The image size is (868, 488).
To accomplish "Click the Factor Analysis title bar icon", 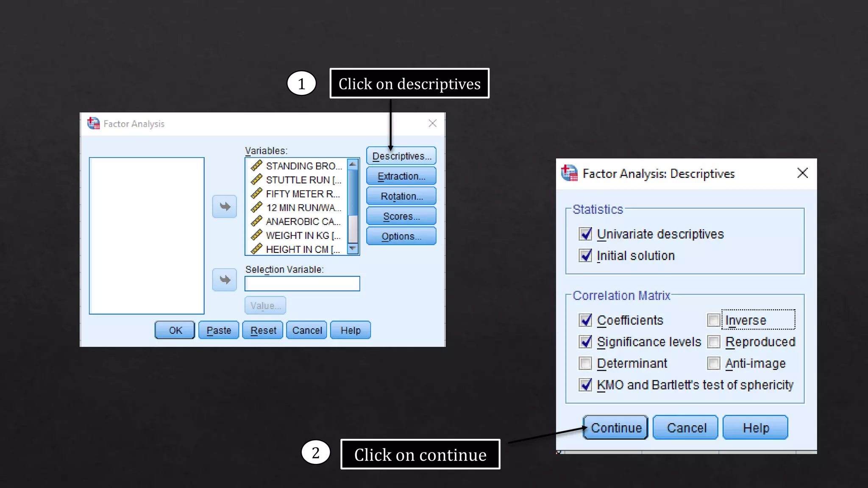I will coord(93,123).
